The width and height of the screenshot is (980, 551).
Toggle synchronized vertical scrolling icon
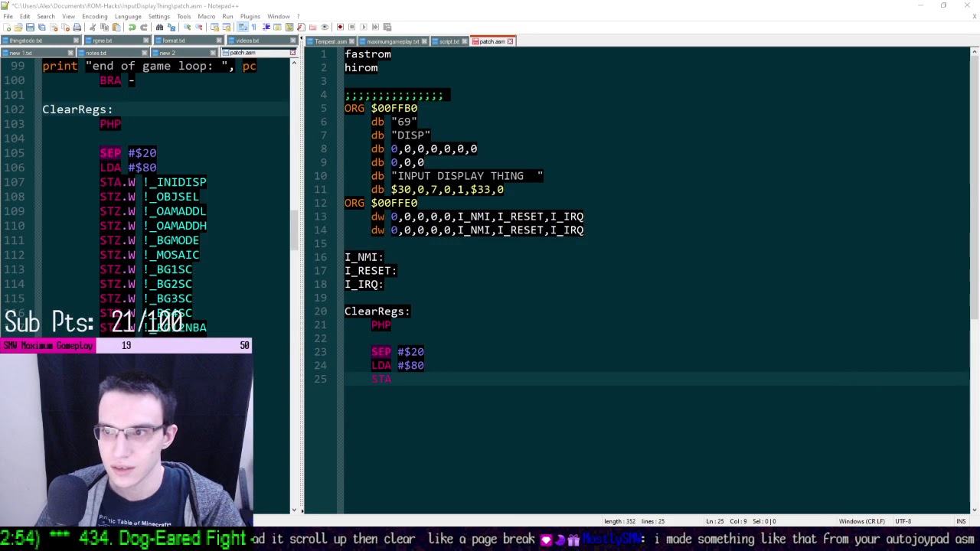(214, 27)
